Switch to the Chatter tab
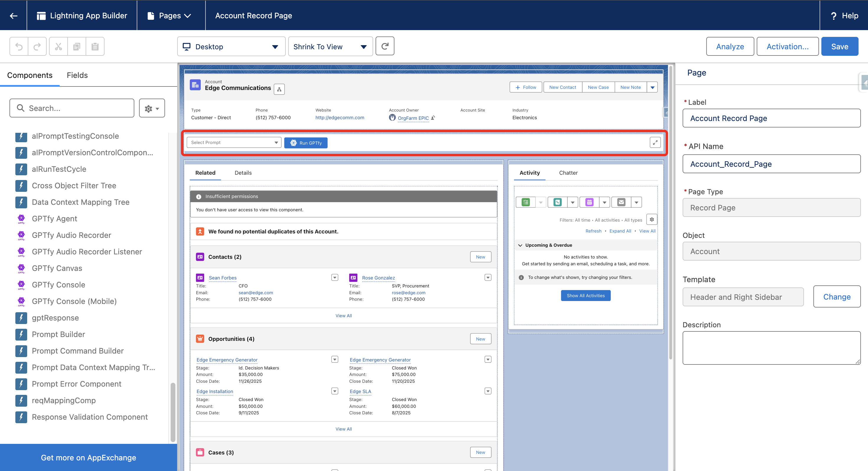 568,173
